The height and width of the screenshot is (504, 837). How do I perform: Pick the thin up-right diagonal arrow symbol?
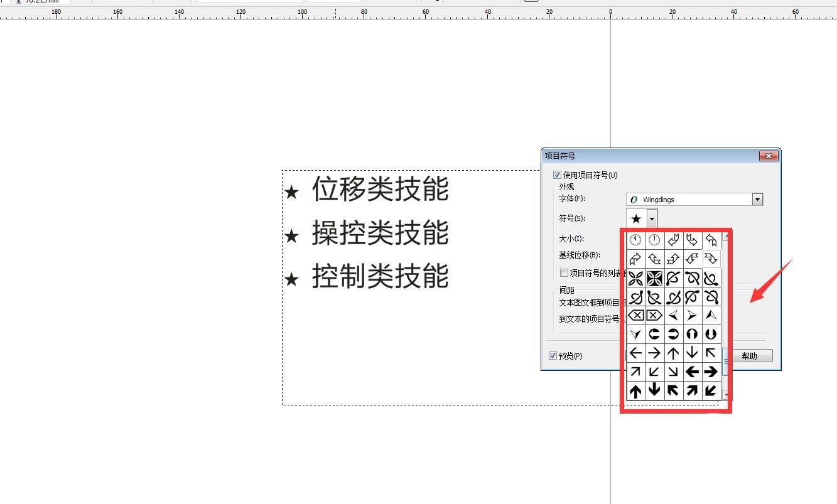[635, 372]
